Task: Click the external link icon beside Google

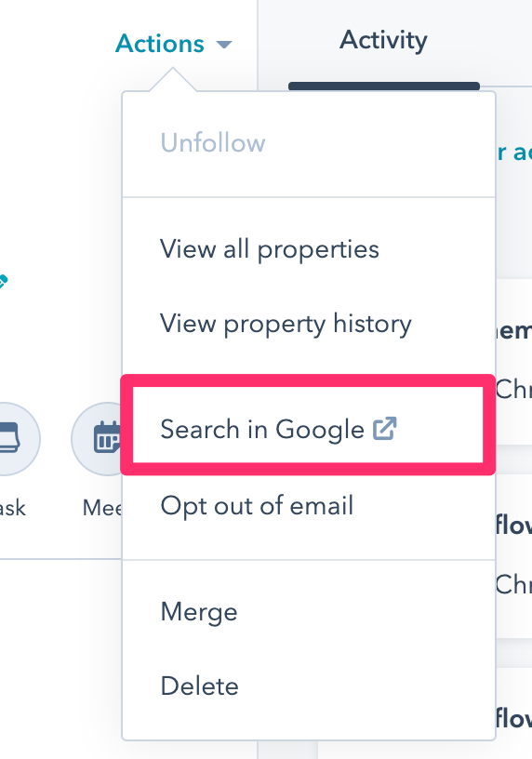Action: [385, 429]
